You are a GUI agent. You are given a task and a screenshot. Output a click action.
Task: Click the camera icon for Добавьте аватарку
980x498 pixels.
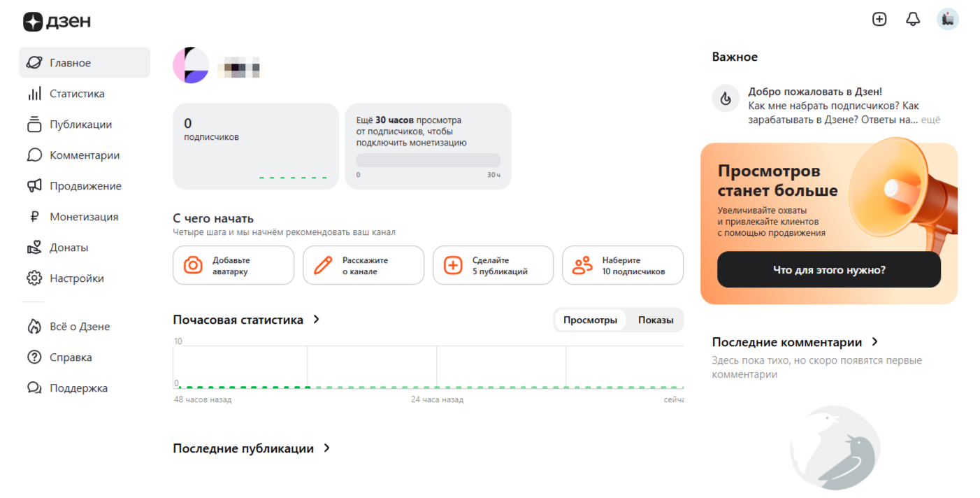click(193, 265)
